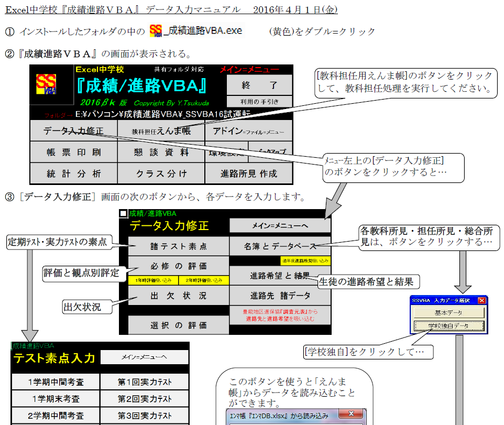Screen dimensions: 504x425
Task: Open 諸テスト素点 data entry
Action: 179,246
